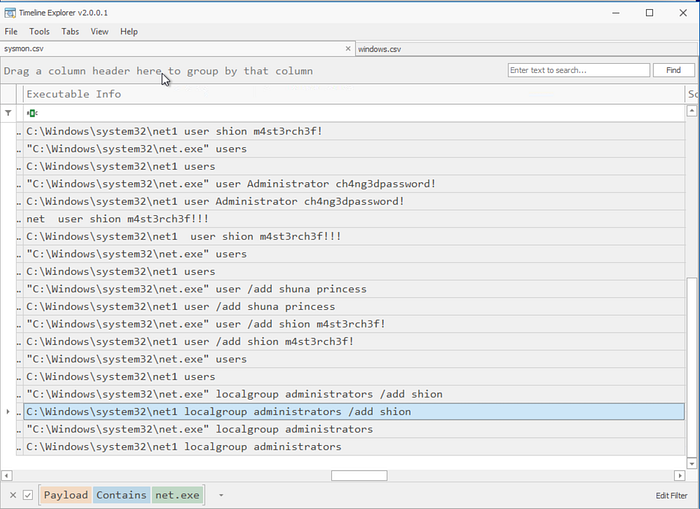Click the filter row funnel icon
700x509 pixels.
[8, 113]
